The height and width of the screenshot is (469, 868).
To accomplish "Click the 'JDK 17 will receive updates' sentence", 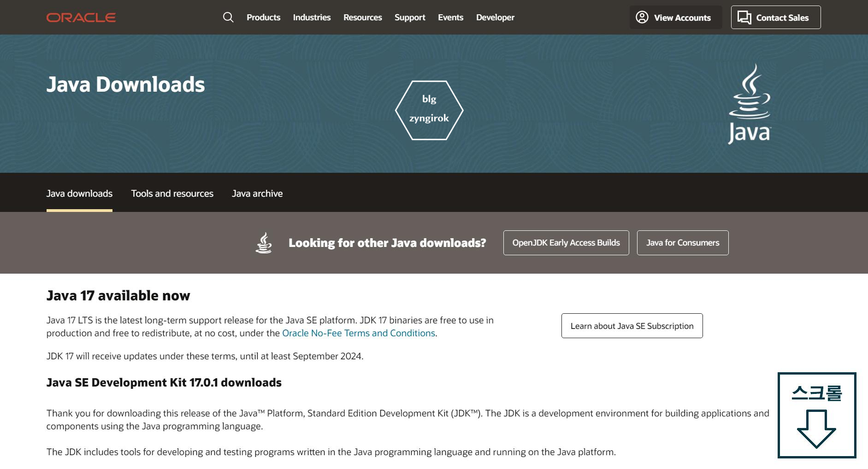I will tap(205, 356).
